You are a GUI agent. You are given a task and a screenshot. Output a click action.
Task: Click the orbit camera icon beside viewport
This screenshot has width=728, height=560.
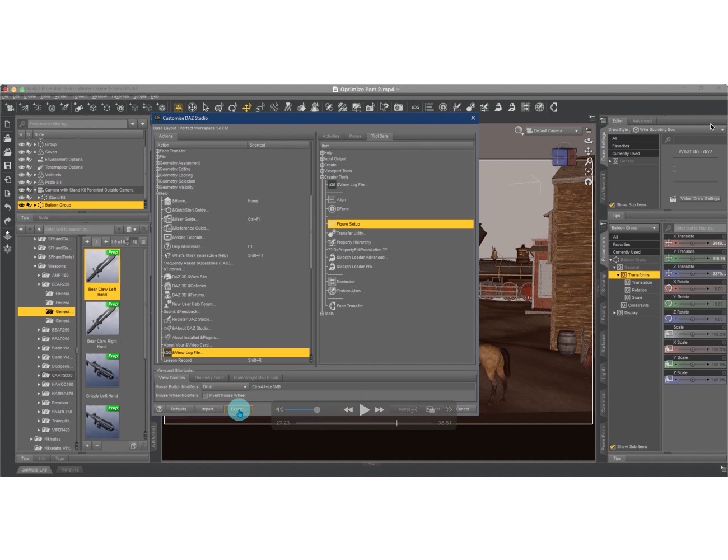coord(588,141)
